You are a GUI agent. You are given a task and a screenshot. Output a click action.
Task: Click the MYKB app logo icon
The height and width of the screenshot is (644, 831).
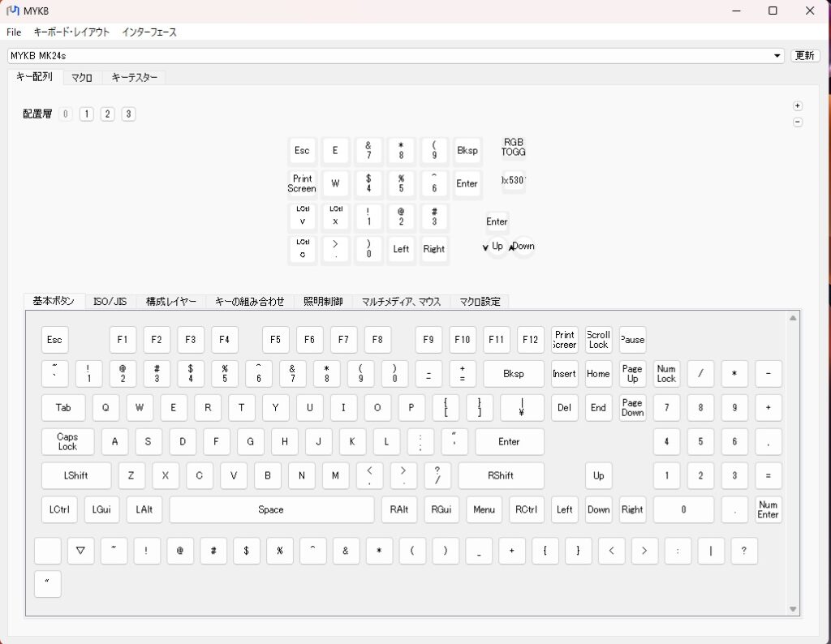13,11
